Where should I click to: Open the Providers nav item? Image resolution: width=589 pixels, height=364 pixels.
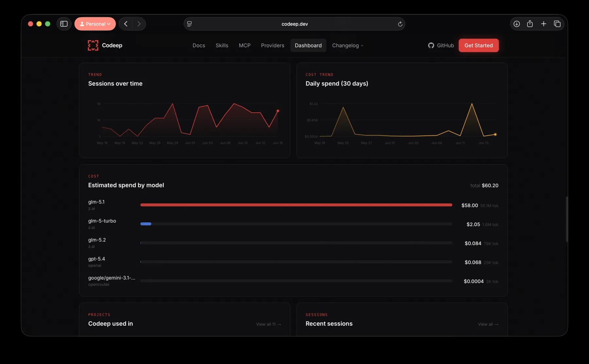273,45
